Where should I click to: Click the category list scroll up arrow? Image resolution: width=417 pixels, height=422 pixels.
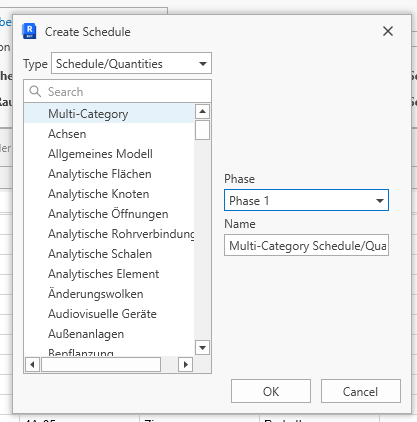click(202, 111)
